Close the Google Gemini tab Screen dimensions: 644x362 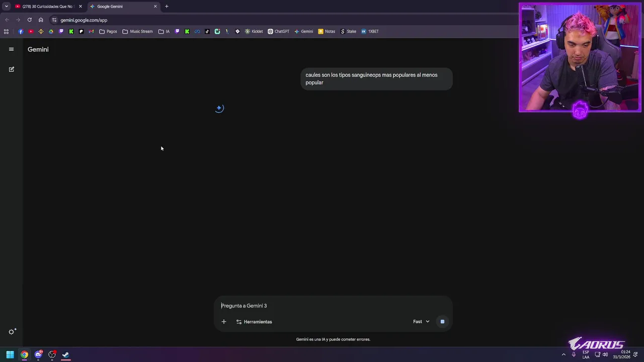tap(155, 7)
